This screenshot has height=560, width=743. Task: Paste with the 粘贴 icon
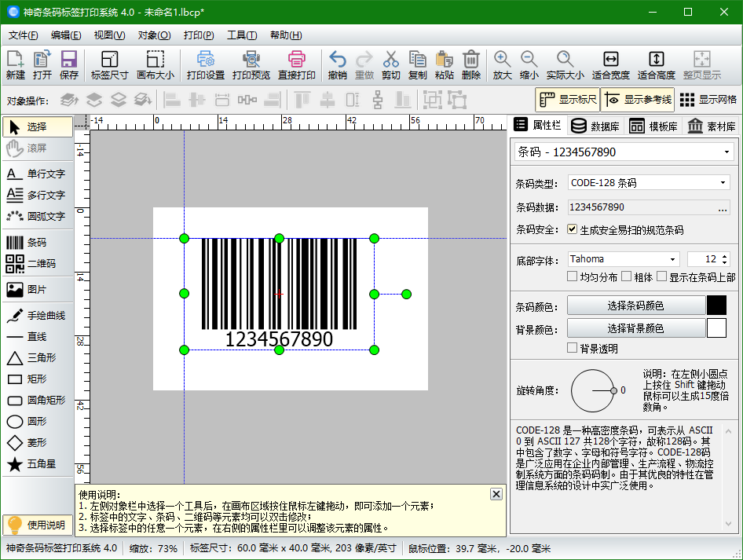445,65
